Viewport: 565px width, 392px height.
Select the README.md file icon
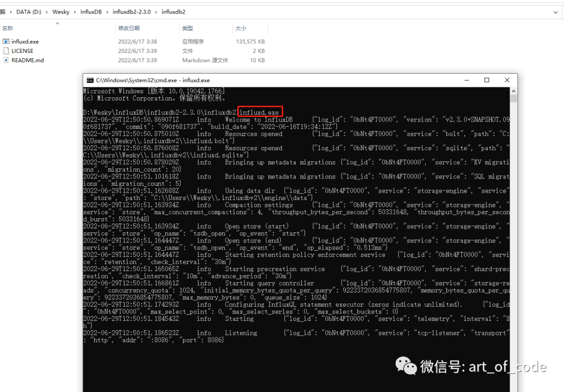6,60
